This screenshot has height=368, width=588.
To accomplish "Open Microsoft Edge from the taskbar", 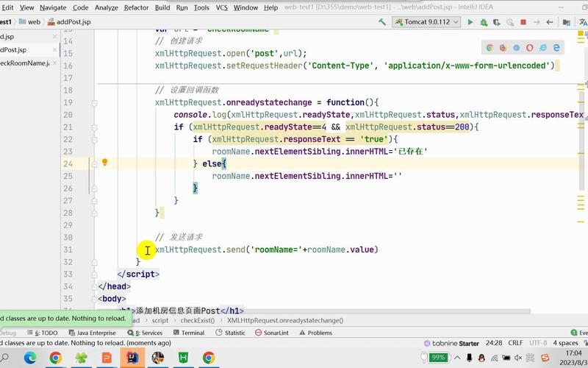I will pyautogui.click(x=30, y=358).
